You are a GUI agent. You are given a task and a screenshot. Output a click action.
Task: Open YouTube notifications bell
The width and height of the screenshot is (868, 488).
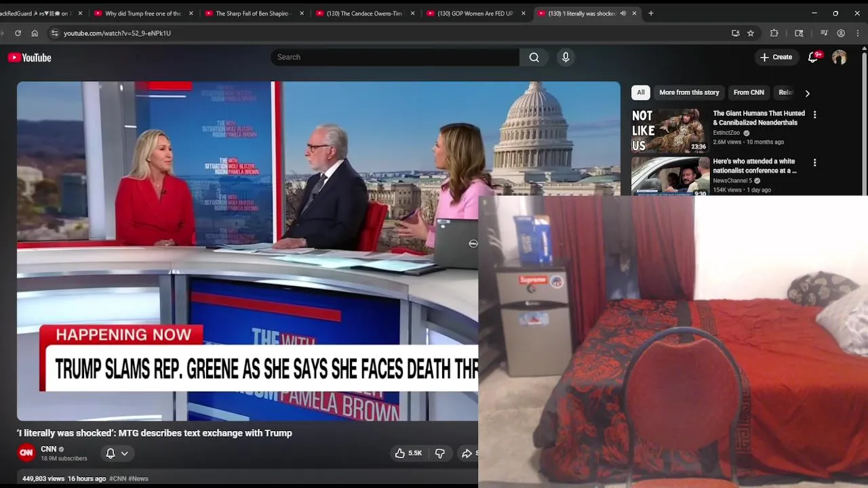coord(813,58)
